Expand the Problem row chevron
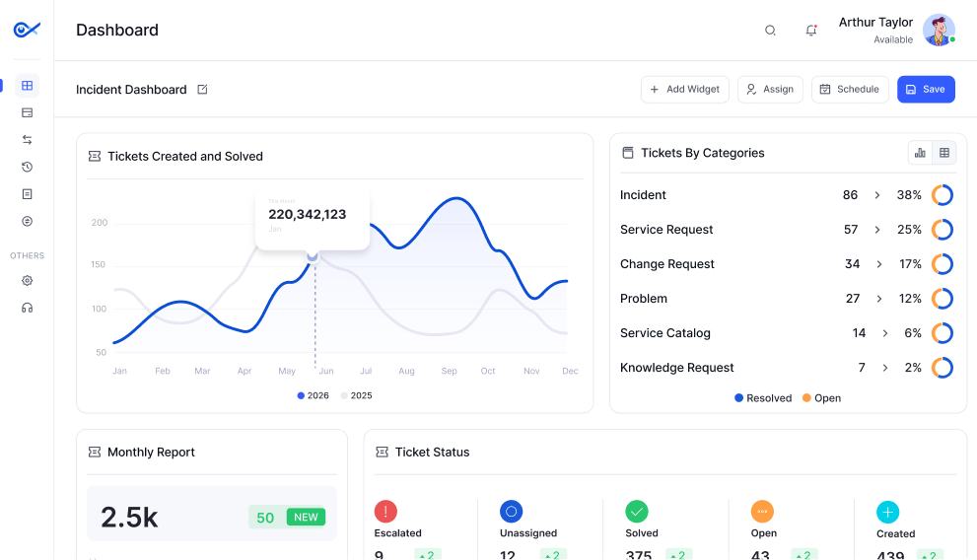Image resolution: width=977 pixels, height=560 pixels. [879, 299]
